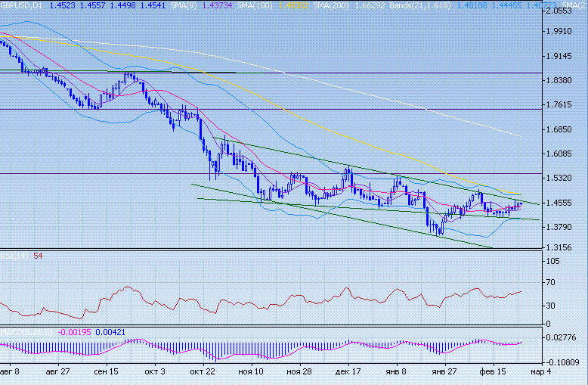Click the окт 22 date marker
This screenshot has width=588, height=385.
pyautogui.click(x=203, y=372)
